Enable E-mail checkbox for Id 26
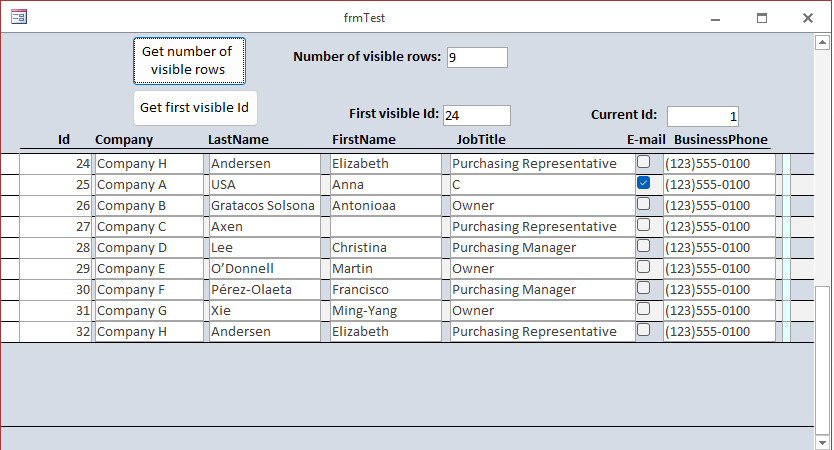Screen dimensions: 834x450 pyautogui.click(x=643, y=204)
